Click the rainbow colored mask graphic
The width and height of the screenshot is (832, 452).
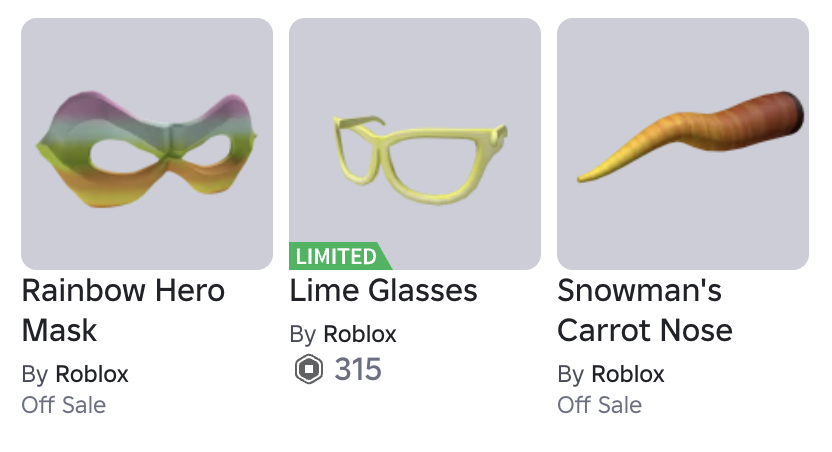coord(146,149)
